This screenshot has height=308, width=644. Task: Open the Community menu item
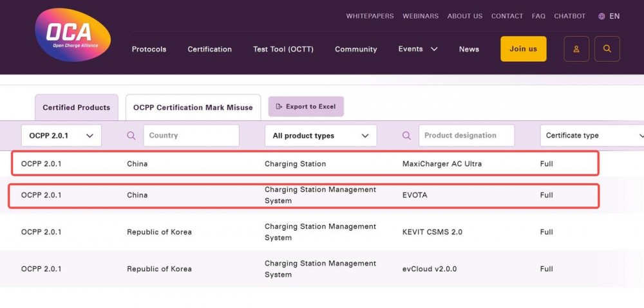coord(355,50)
